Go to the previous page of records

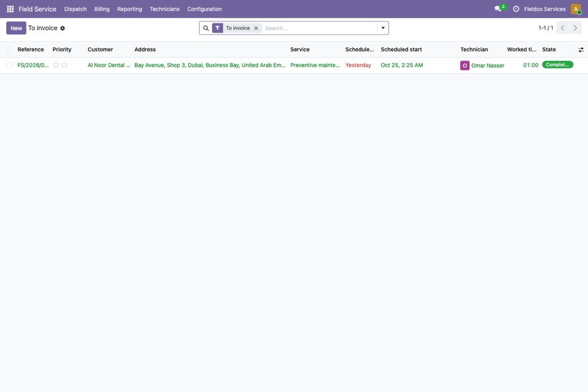(x=562, y=28)
